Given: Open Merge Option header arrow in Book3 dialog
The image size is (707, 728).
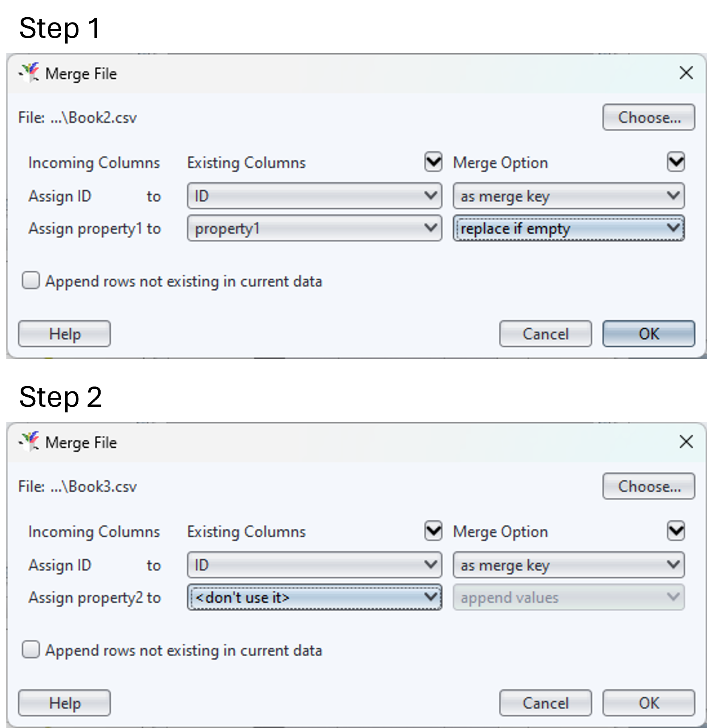Looking at the screenshot, I should [x=675, y=531].
